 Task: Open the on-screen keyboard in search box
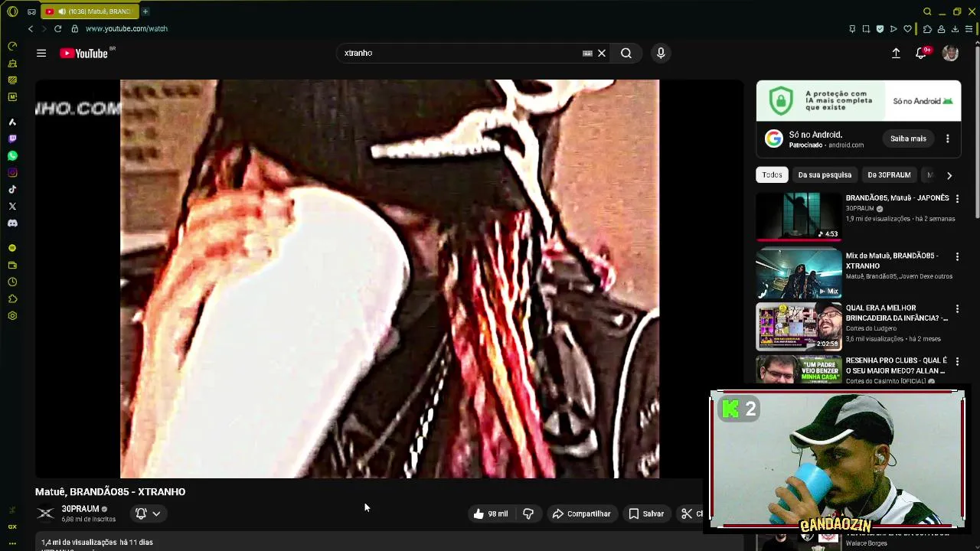(587, 53)
